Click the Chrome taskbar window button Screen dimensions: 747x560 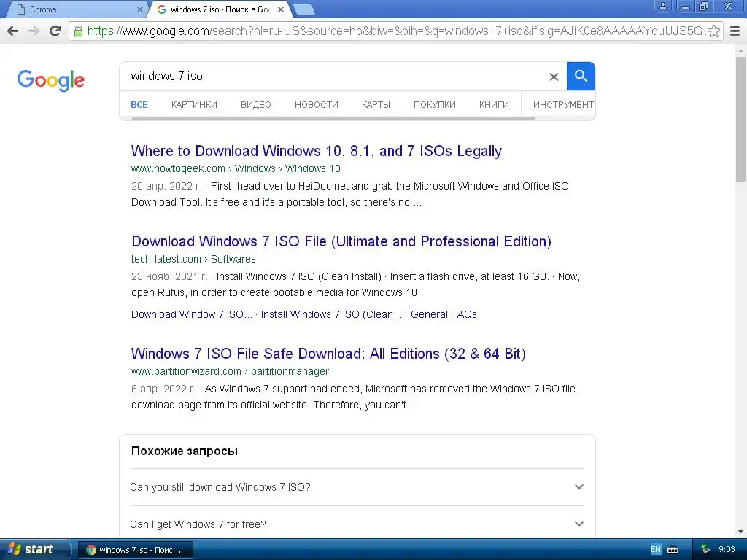click(135, 550)
